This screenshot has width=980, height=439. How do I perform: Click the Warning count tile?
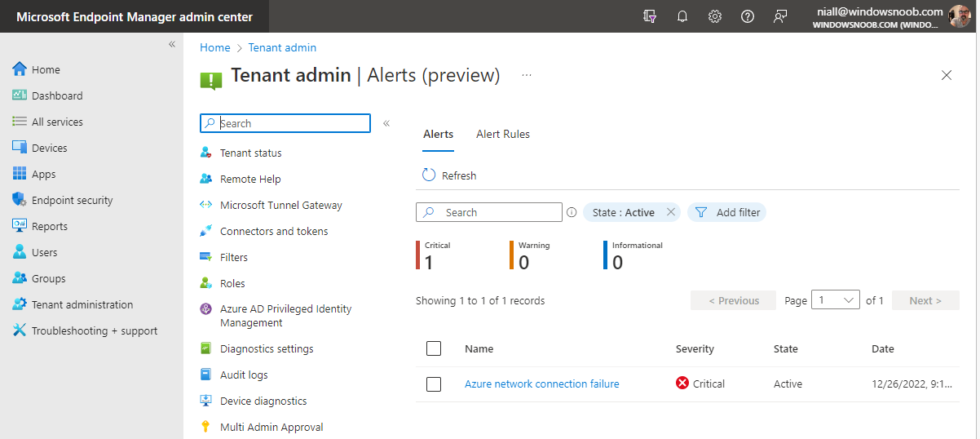pyautogui.click(x=530, y=255)
